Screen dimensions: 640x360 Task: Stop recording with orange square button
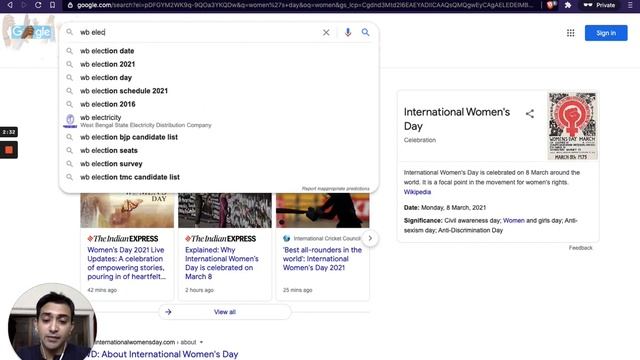click(x=9, y=150)
